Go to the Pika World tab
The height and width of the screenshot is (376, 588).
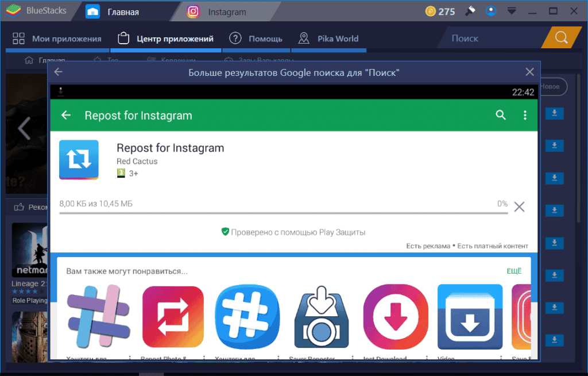pos(328,39)
